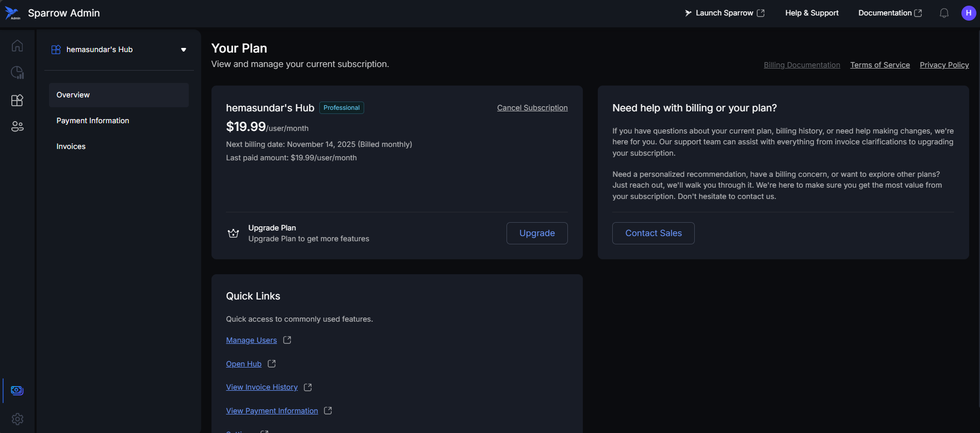Open the user profile avatar H
This screenshot has height=433, width=980.
[968, 13]
